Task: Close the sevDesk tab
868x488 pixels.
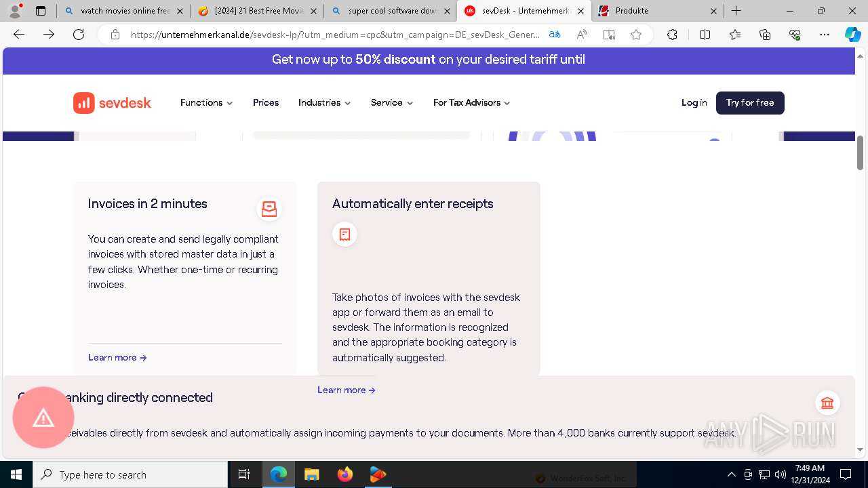Action: [x=580, y=11]
